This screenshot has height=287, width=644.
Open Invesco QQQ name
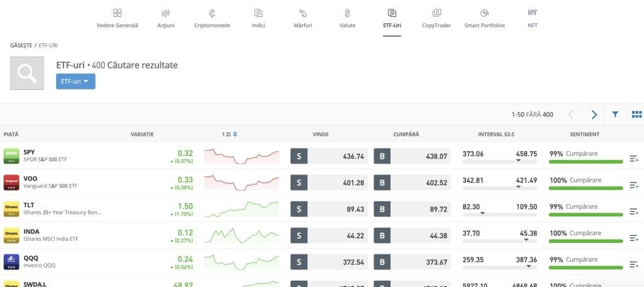click(40, 265)
